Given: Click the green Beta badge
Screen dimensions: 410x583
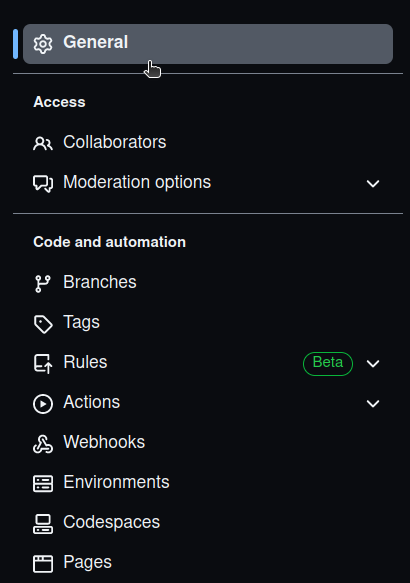Looking at the screenshot, I should (x=328, y=364).
